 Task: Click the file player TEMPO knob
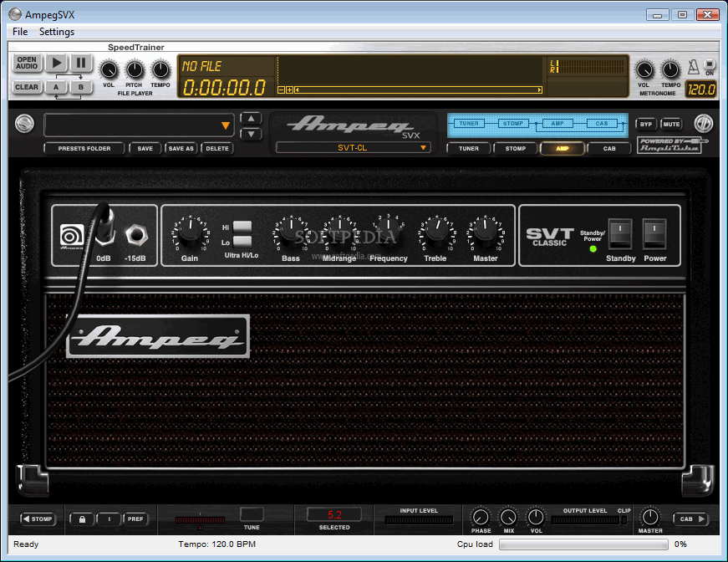pos(160,70)
